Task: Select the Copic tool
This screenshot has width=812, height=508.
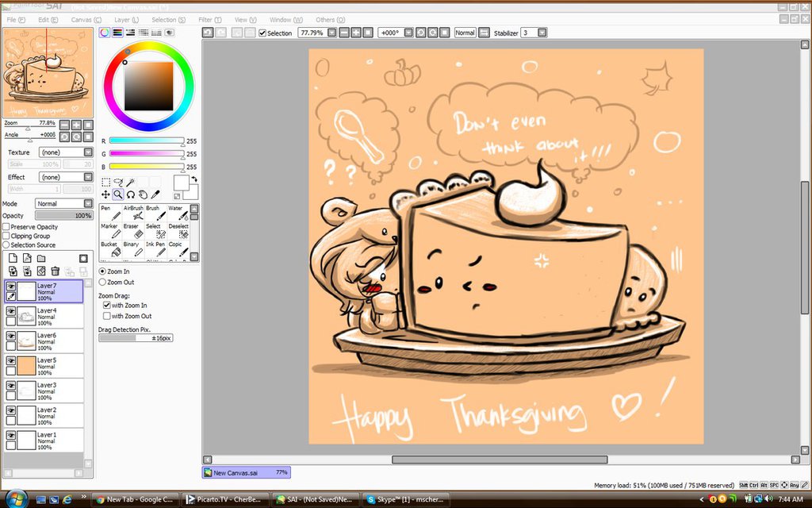Action: [x=177, y=248]
